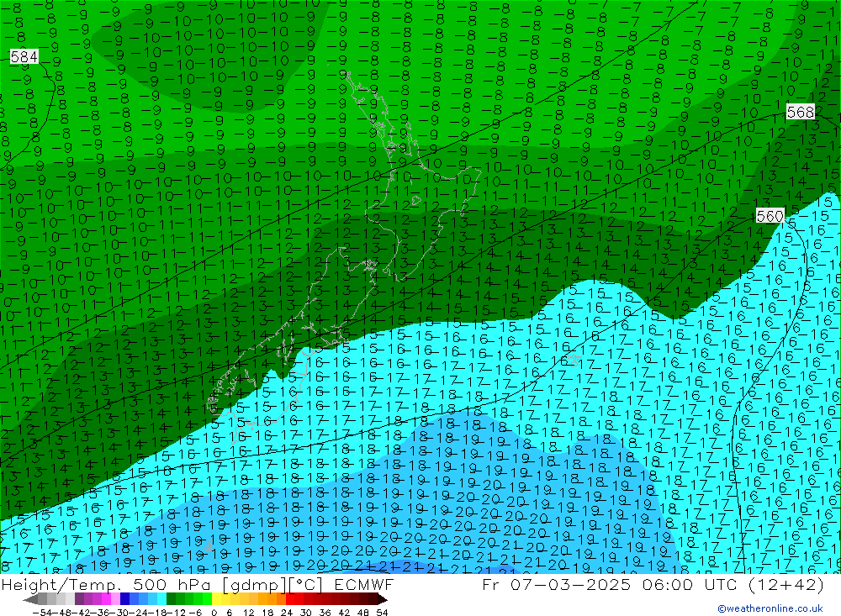Click the '-6' legend tick label
Screen dimensions: 841x616
[x=195, y=613]
